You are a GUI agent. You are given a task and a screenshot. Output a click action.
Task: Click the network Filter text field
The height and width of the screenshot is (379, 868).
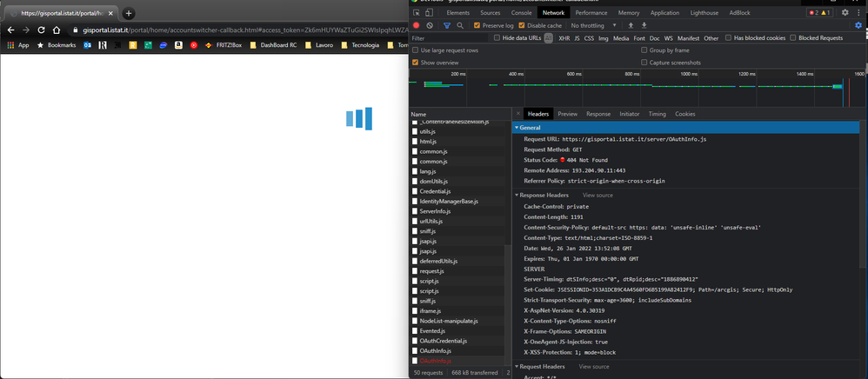click(x=450, y=38)
